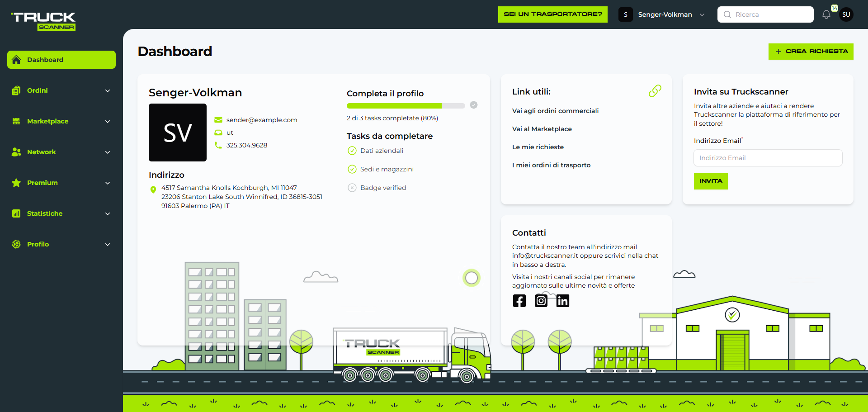Open the Senger-Volkman company dropdown

click(x=662, y=14)
